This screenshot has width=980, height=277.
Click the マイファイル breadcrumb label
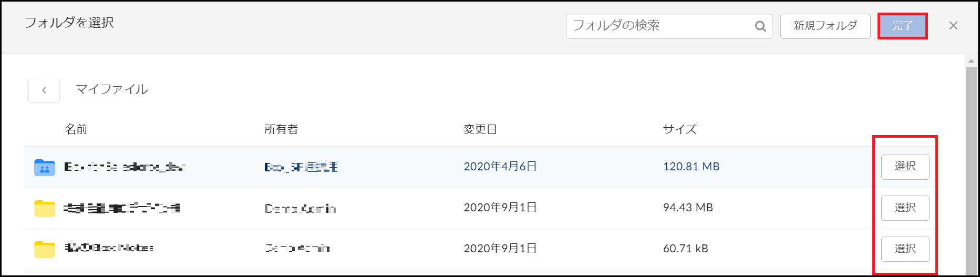point(112,89)
